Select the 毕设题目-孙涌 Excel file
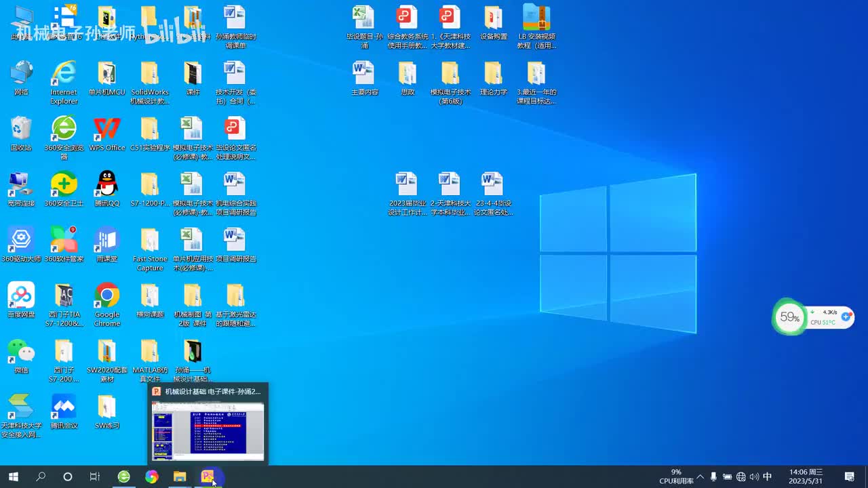The width and height of the screenshot is (868, 488). point(364,27)
